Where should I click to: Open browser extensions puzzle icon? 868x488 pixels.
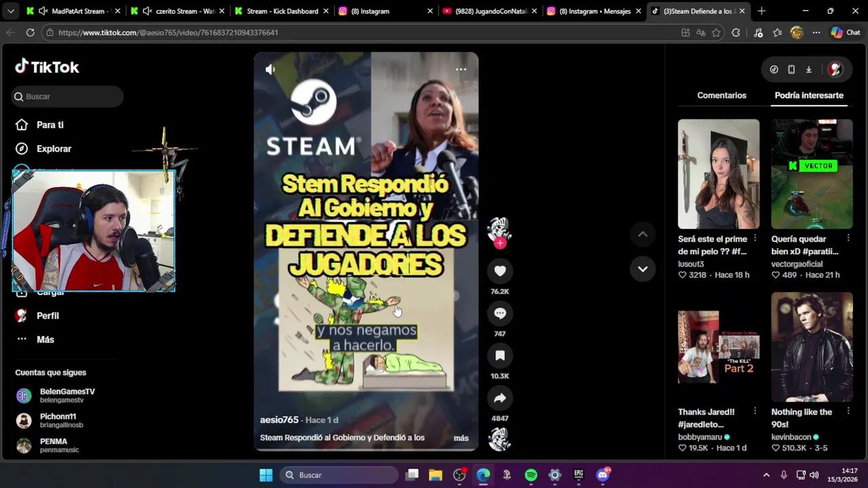click(x=736, y=33)
